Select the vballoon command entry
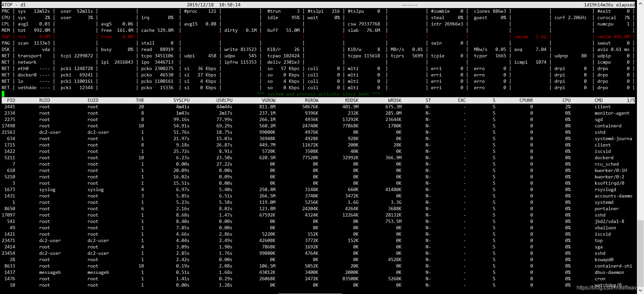 pos(605,228)
